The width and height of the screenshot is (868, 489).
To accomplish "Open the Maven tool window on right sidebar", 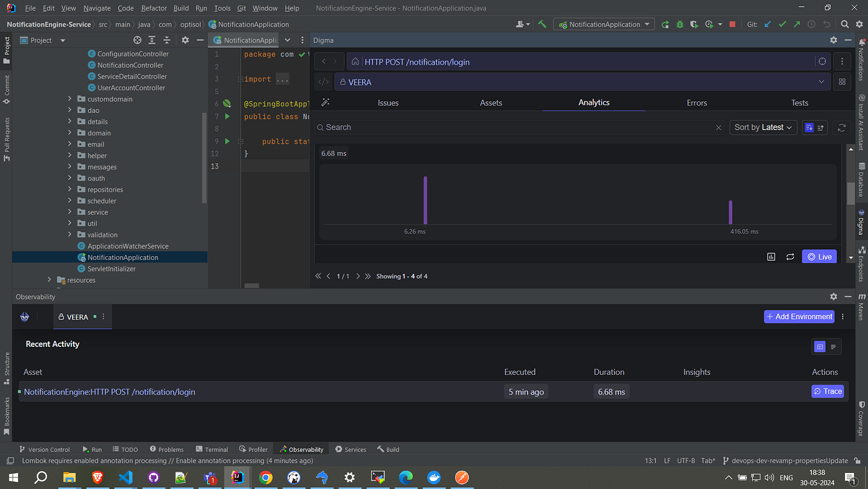I will tap(861, 307).
